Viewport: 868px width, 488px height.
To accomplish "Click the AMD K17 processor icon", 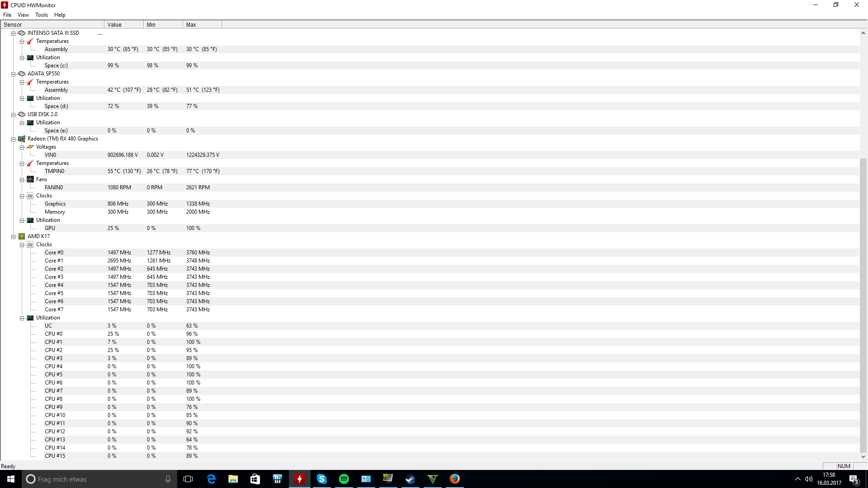I will (x=22, y=236).
